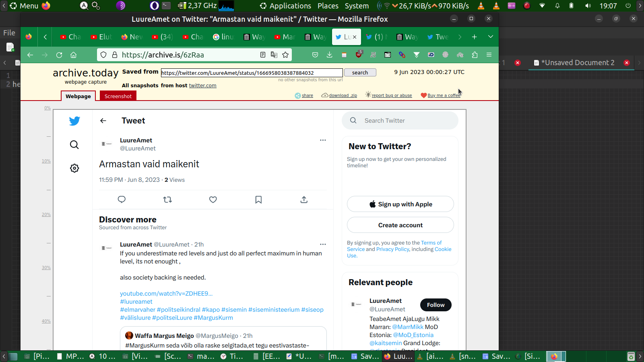The width and height of the screenshot is (644, 362).
Task: Click the archive saved-from URL field
Action: click(x=252, y=73)
